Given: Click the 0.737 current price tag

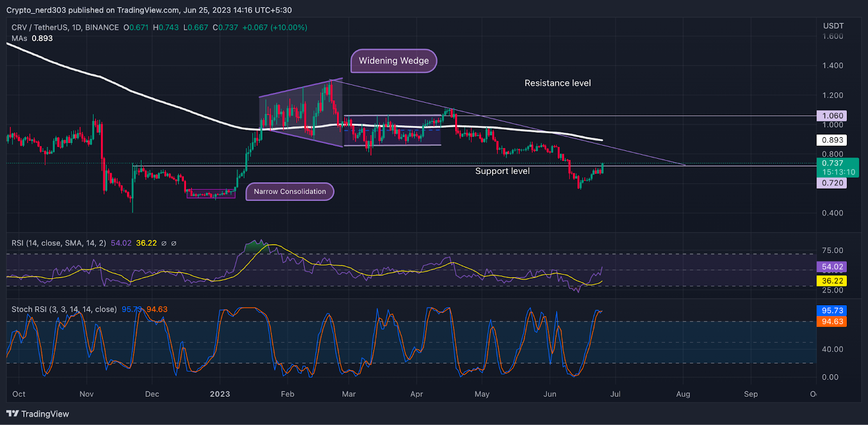Looking at the screenshot, I should 832,163.
